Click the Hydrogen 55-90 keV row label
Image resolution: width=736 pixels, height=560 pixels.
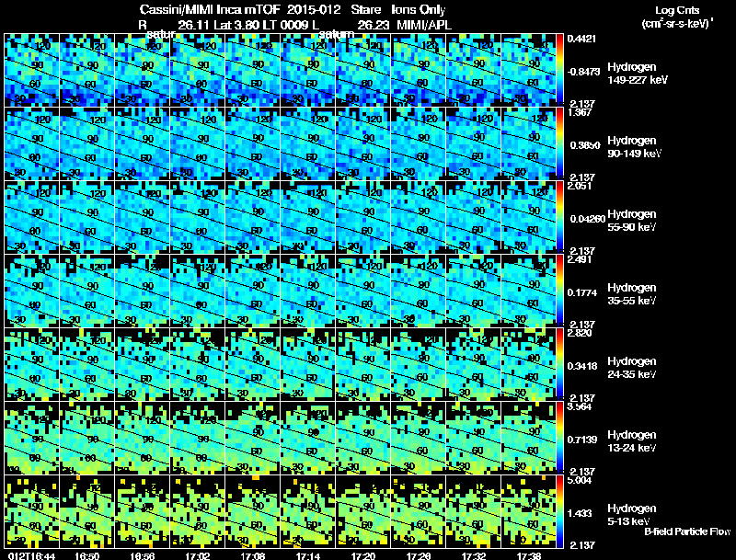pos(632,221)
